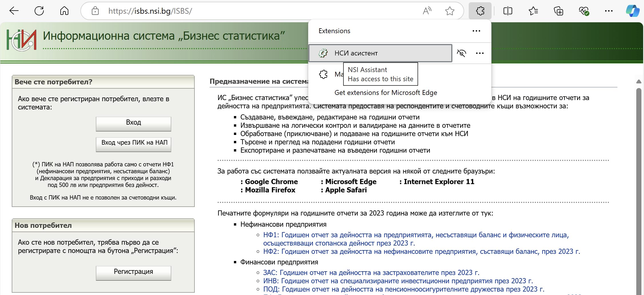
Task: Click the Нефинансови предприятия list heading
Action: point(283,224)
